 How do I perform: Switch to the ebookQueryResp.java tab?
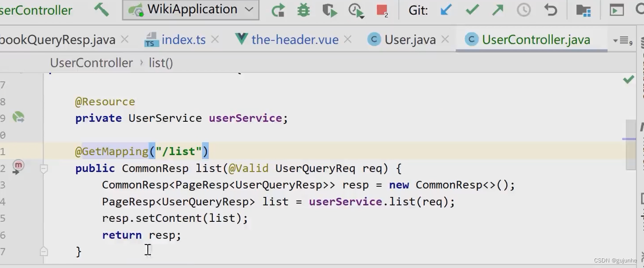pos(57,40)
